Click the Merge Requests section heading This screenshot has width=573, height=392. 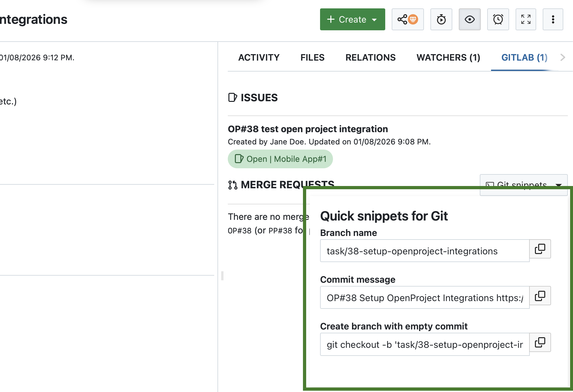point(281,185)
